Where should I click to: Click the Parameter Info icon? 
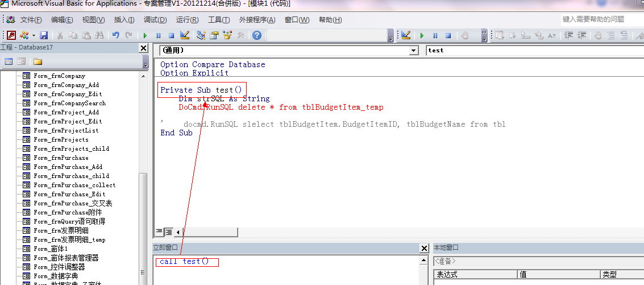coord(539,35)
